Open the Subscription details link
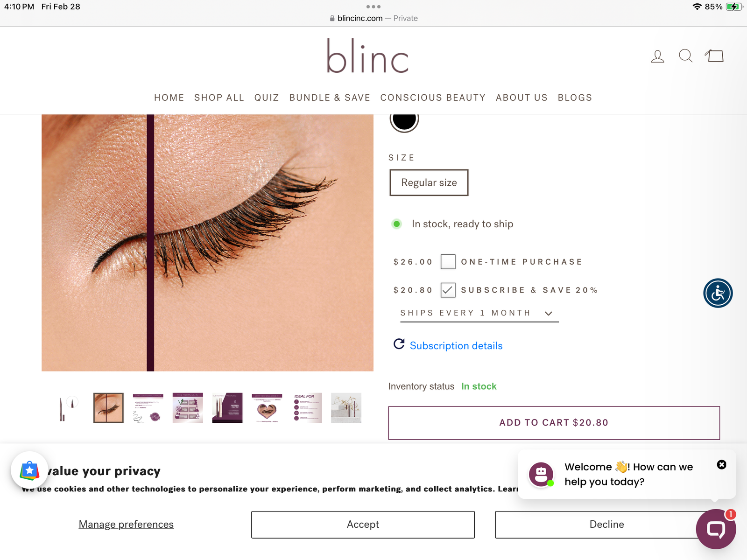This screenshot has height=560, width=747. pos(456,346)
